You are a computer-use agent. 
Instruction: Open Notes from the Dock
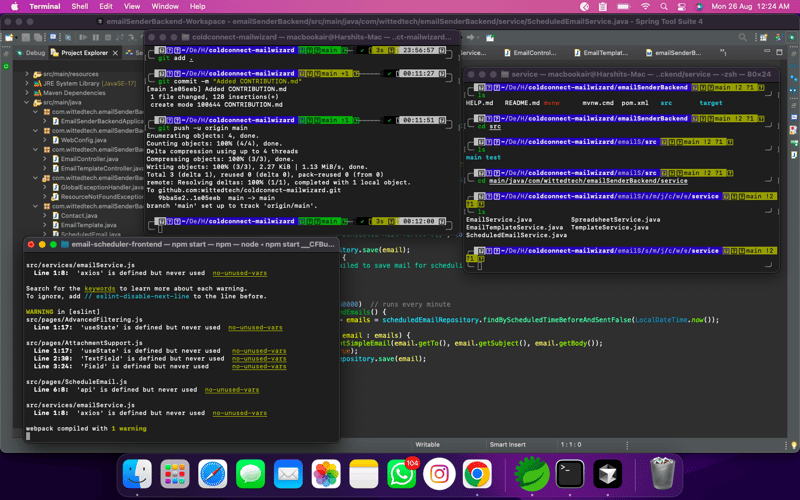pyautogui.click(x=364, y=474)
